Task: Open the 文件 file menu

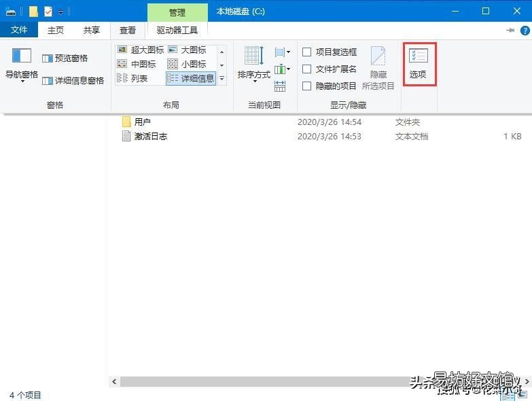Action: pyautogui.click(x=19, y=30)
